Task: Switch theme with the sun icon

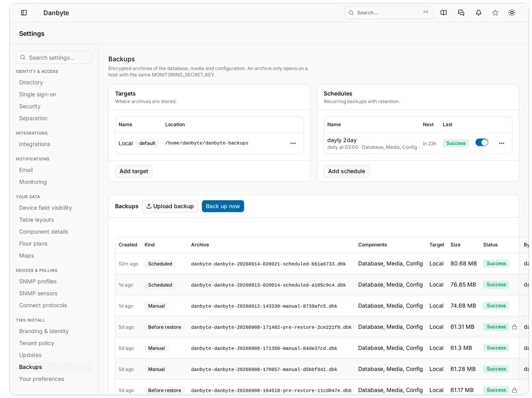Action: point(512,13)
